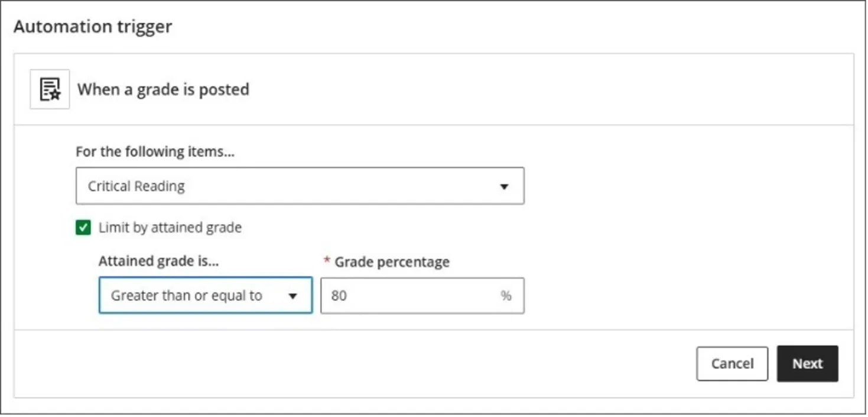Click the percent symbol in grade field
The image size is (868, 417).
[506, 296]
